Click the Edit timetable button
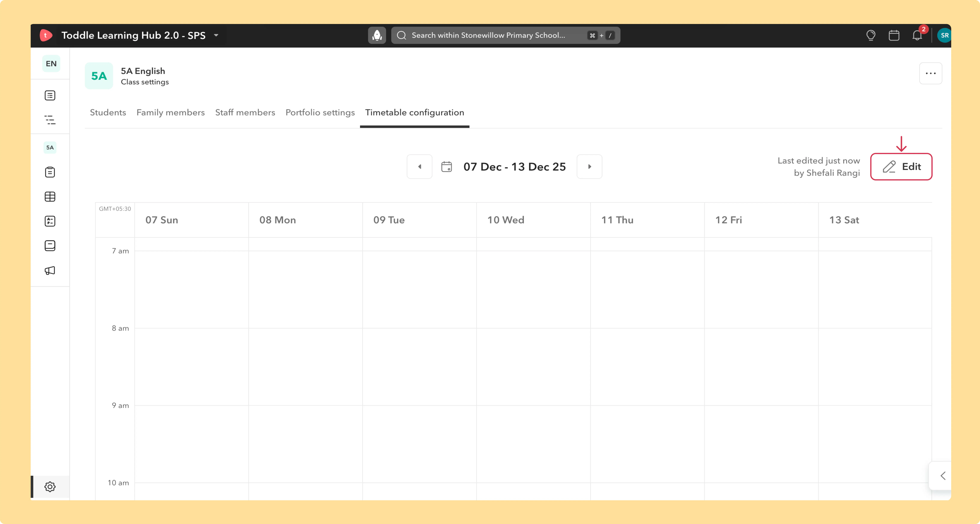The width and height of the screenshot is (980, 524). pyautogui.click(x=901, y=167)
